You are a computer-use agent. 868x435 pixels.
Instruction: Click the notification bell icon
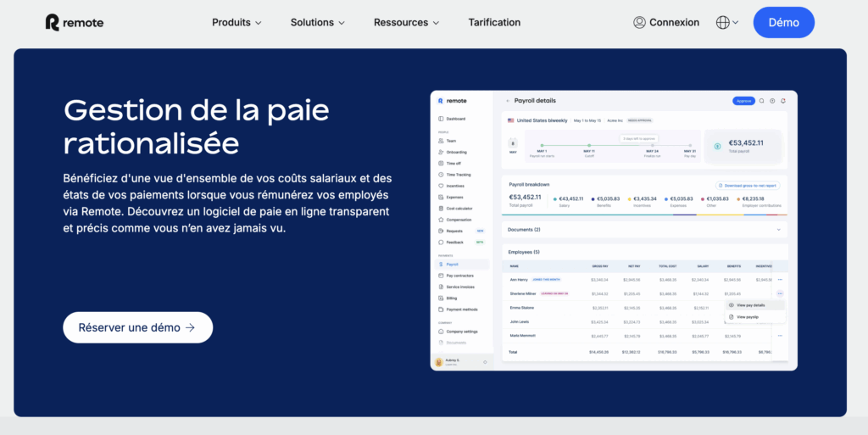[x=782, y=101]
